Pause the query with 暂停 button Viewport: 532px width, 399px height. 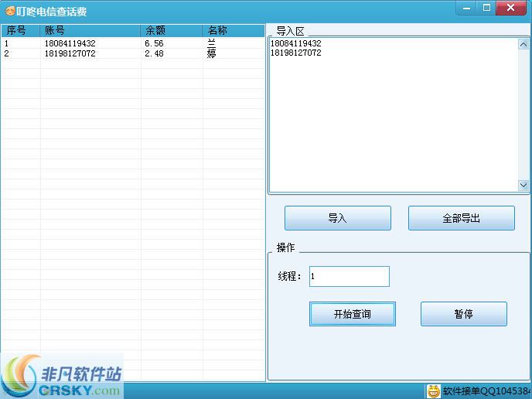pos(464,314)
